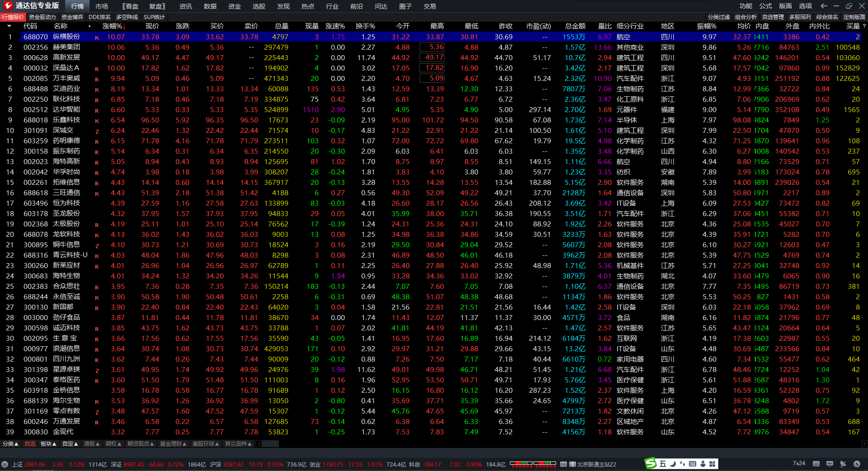The width and height of the screenshot is (868, 471).
Task: Open the 分类 dropdown tab
Action: pyautogui.click(x=10, y=444)
